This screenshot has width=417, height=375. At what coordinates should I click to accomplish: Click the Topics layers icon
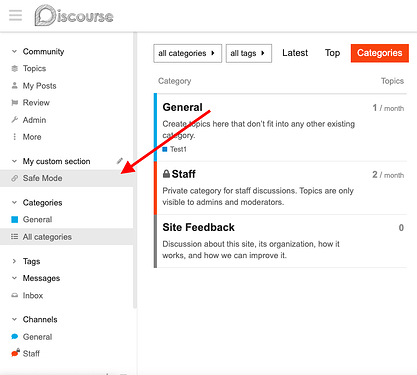[x=14, y=69]
